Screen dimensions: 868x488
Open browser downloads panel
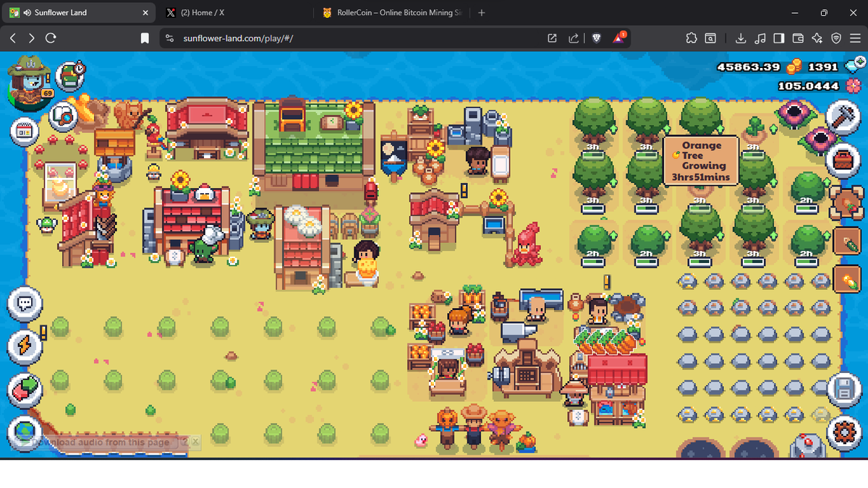741,38
